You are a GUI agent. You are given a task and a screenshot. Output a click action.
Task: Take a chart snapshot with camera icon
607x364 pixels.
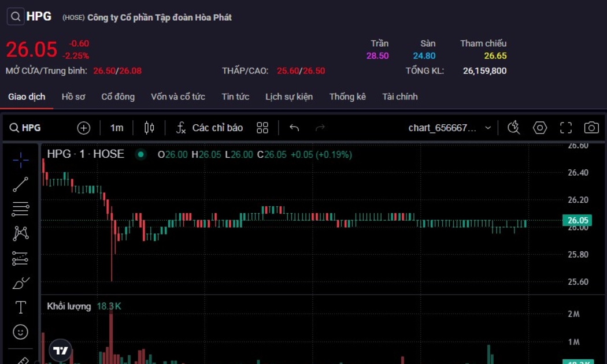coord(591,128)
